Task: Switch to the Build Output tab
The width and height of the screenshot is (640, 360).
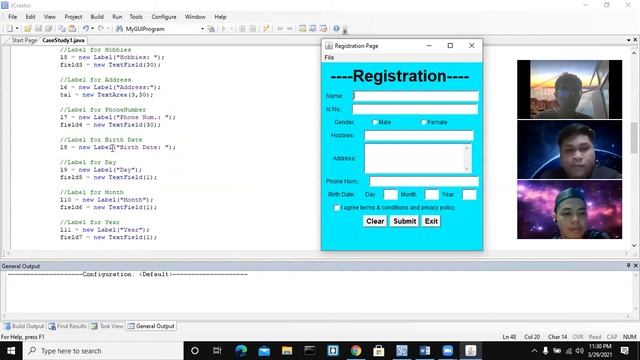Action: pyautogui.click(x=24, y=326)
